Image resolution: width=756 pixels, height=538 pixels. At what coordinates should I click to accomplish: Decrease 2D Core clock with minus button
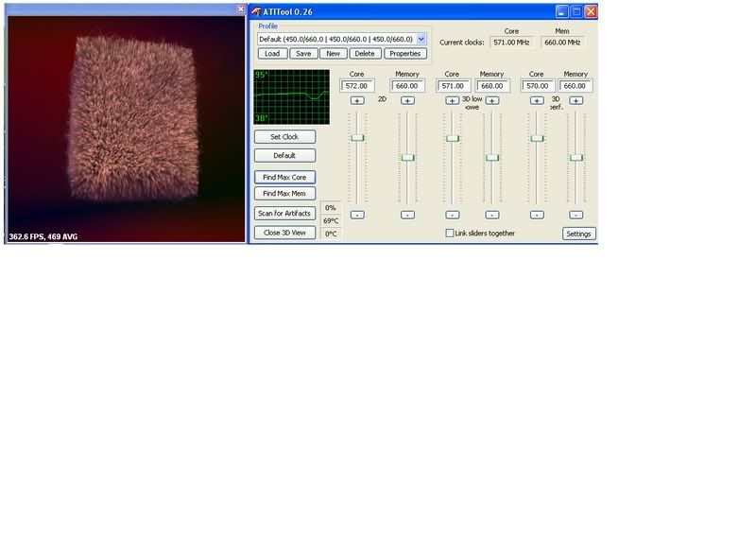tap(357, 215)
